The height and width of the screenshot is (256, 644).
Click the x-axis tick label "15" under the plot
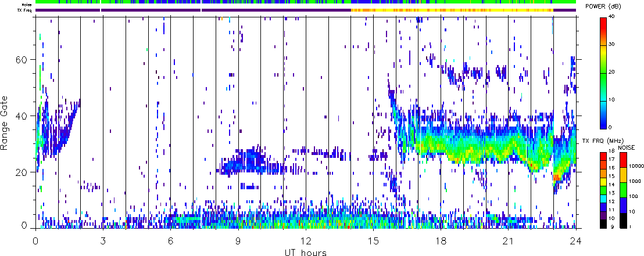click(x=373, y=241)
